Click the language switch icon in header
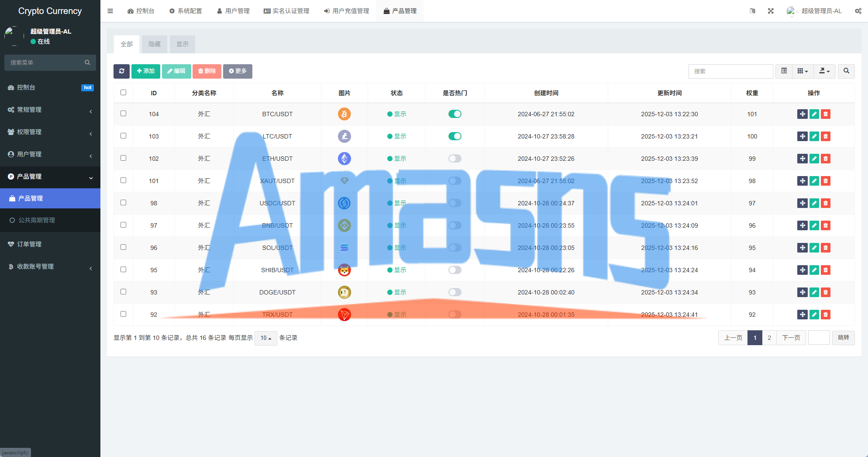The height and width of the screenshot is (457, 868). click(x=752, y=11)
